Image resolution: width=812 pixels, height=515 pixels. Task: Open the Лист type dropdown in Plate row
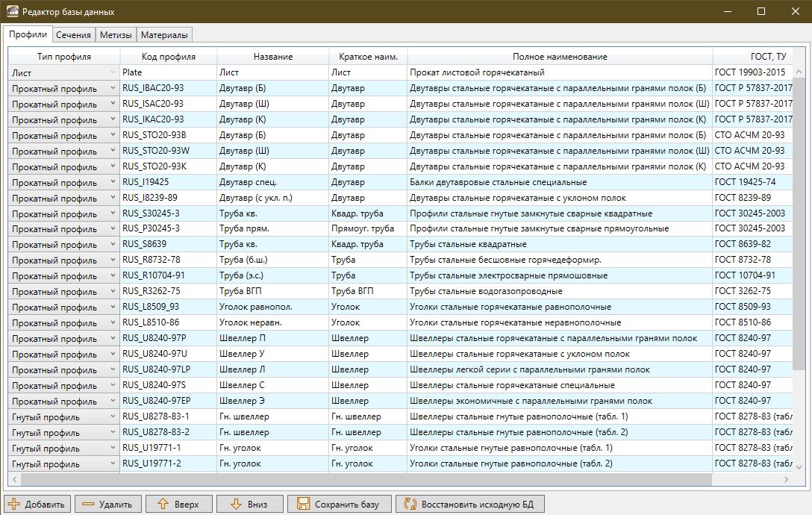[x=113, y=72]
